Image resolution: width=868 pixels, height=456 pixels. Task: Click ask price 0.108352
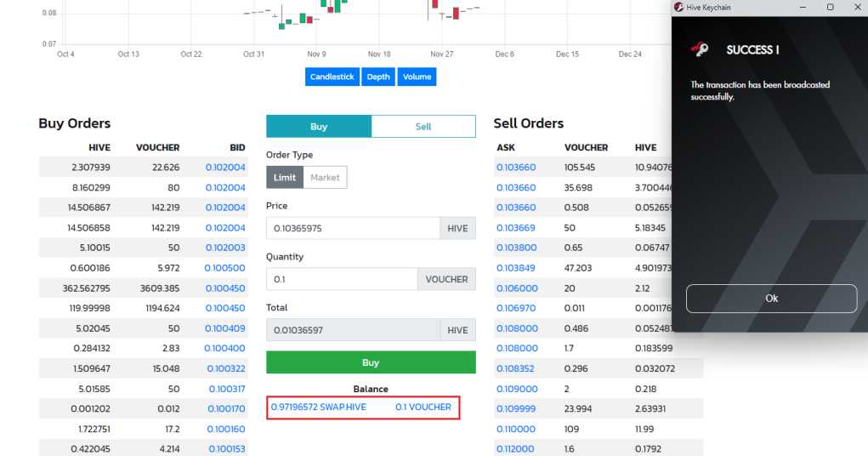[515, 368]
